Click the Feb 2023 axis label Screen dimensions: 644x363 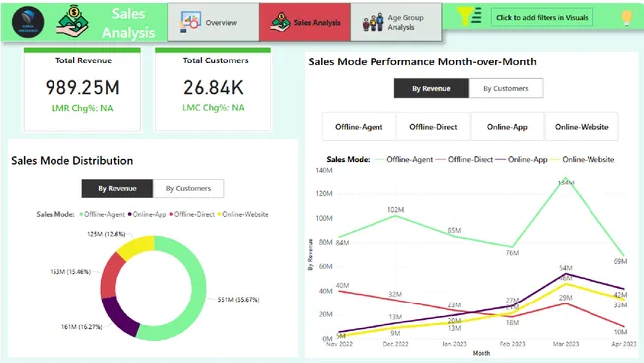coord(512,344)
